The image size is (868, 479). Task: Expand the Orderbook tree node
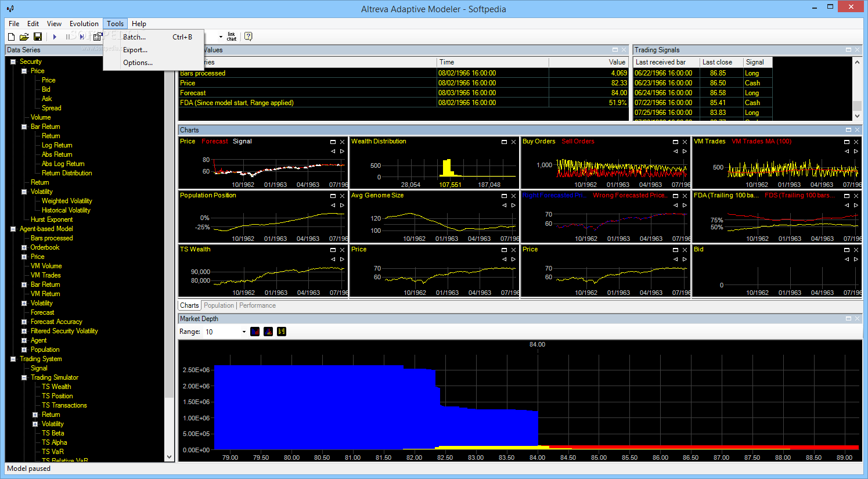click(24, 247)
